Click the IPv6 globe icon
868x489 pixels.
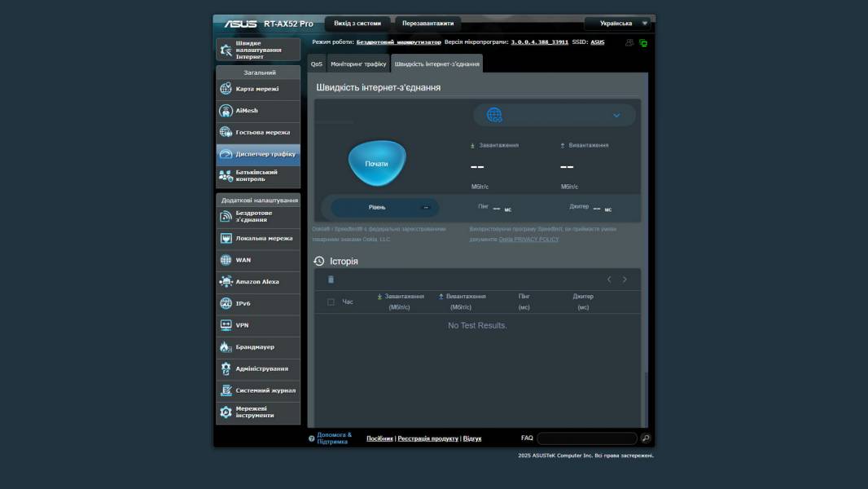(226, 303)
